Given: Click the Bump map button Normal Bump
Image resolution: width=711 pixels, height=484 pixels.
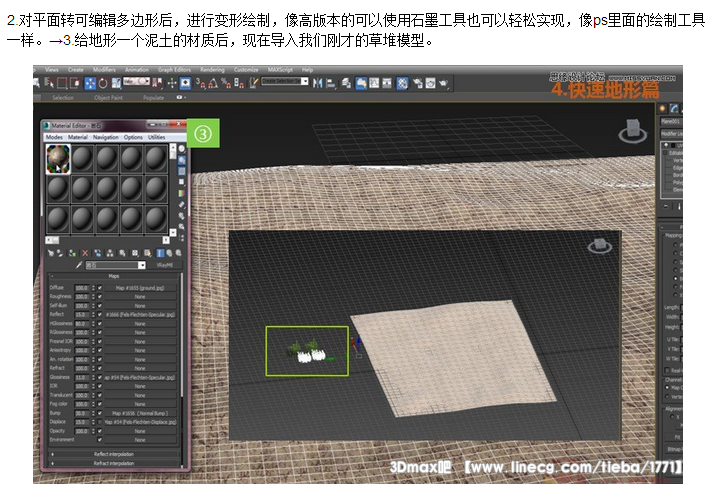Looking at the screenshot, I should point(140,413).
